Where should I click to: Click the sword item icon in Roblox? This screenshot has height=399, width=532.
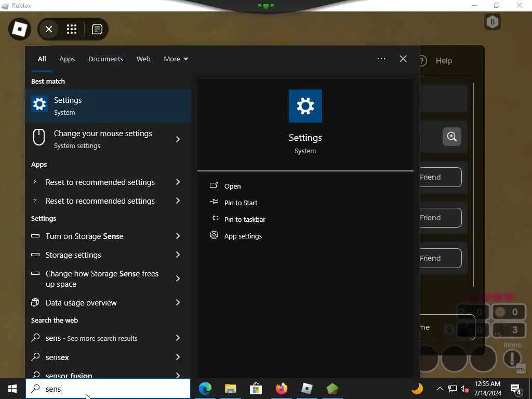click(x=512, y=358)
